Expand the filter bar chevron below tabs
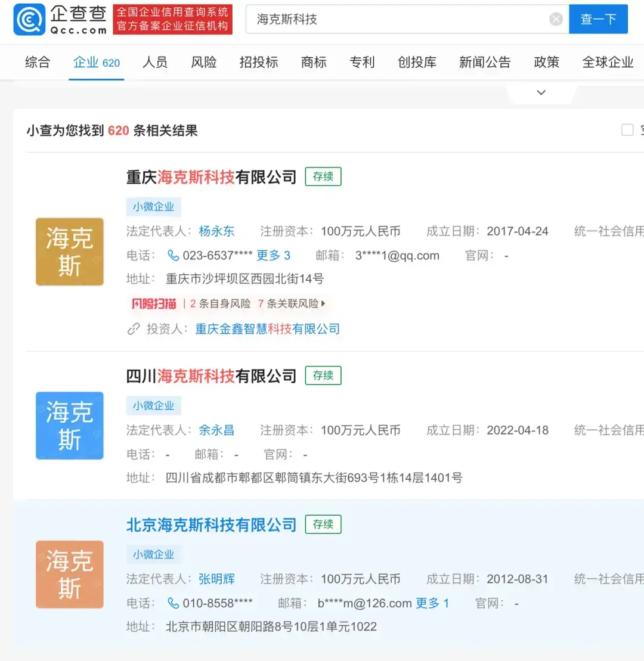The width and height of the screenshot is (644, 661). click(x=541, y=92)
